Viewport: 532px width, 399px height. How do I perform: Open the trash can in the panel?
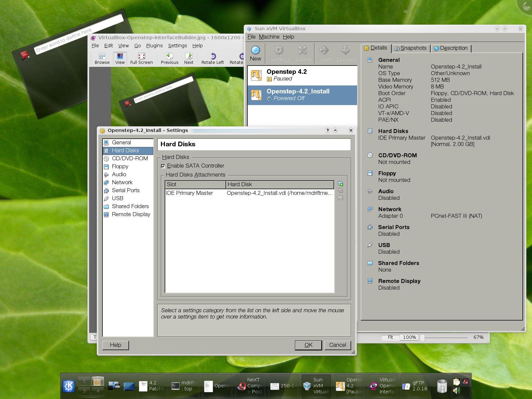[442, 386]
